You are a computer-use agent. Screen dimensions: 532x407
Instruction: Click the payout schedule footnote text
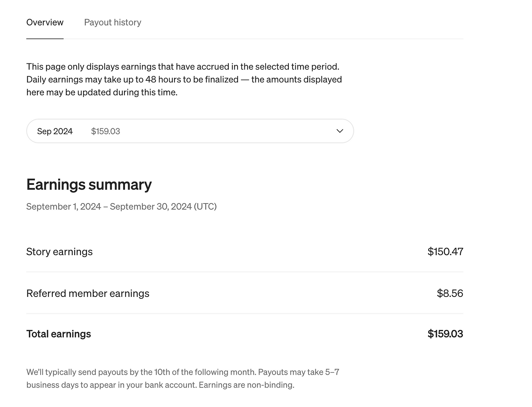tap(183, 379)
